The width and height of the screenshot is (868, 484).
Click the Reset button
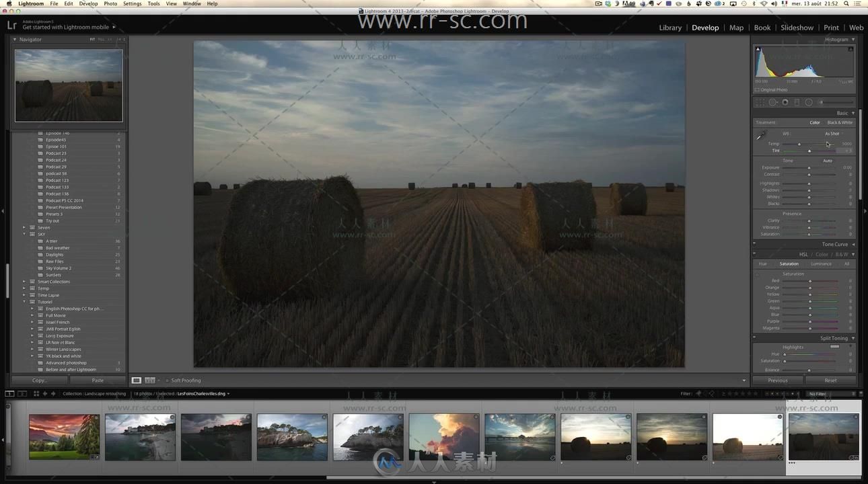(x=831, y=380)
